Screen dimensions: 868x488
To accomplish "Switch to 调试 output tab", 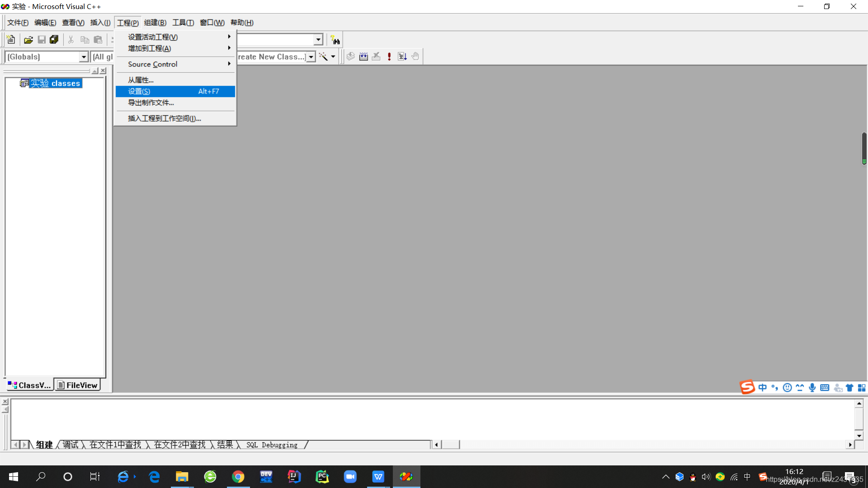I will 71,445.
